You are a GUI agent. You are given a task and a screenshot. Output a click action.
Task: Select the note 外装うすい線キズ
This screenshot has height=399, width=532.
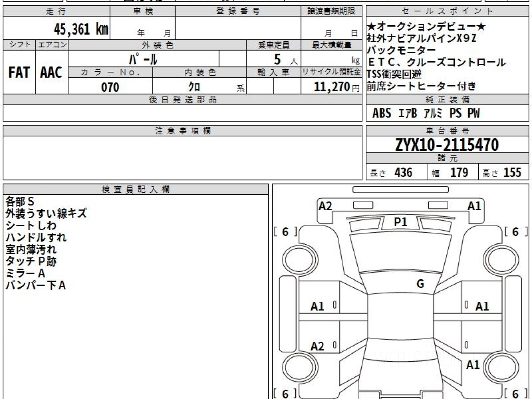46,213
